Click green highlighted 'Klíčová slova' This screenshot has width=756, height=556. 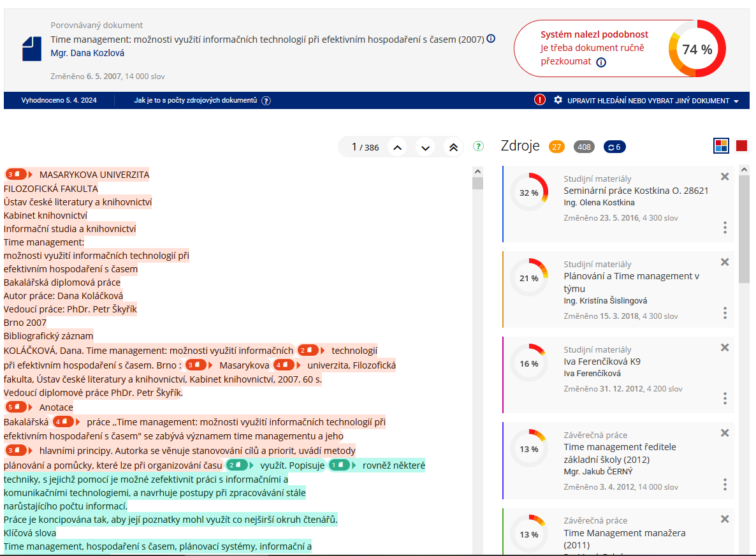(30, 533)
